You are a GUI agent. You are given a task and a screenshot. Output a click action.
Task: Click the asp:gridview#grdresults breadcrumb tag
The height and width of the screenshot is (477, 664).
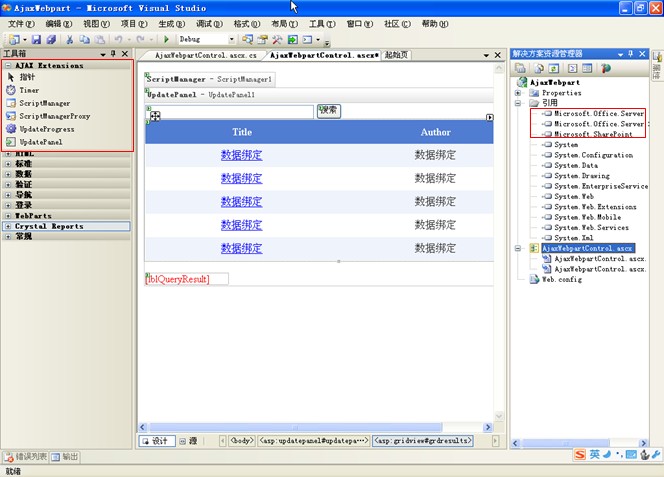point(423,441)
